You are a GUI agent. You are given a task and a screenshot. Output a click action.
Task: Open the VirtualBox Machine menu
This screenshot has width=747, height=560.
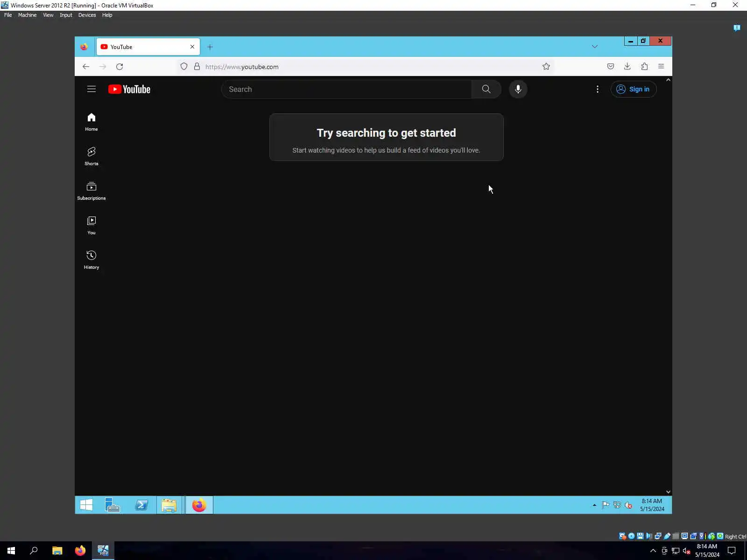pyautogui.click(x=27, y=15)
